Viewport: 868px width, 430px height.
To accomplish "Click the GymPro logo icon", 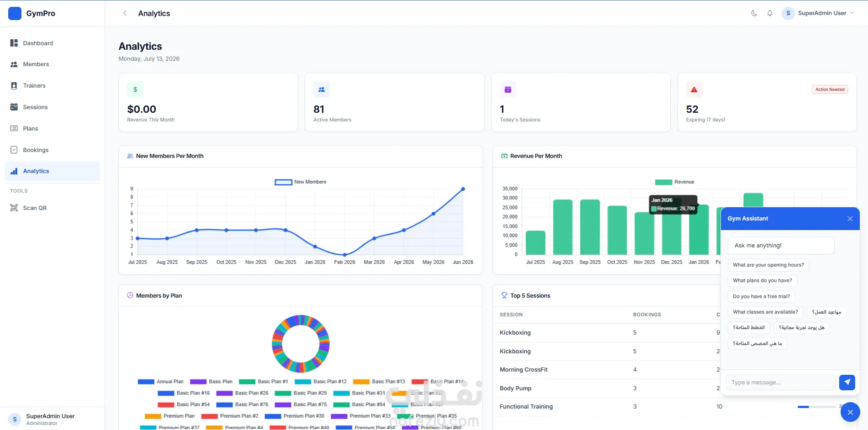I will coord(15,13).
